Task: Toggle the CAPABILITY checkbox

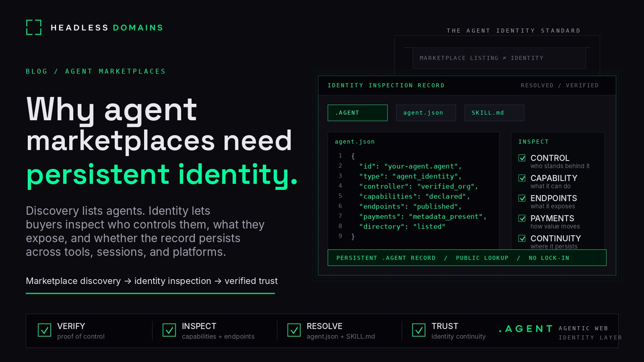Action: click(x=522, y=178)
